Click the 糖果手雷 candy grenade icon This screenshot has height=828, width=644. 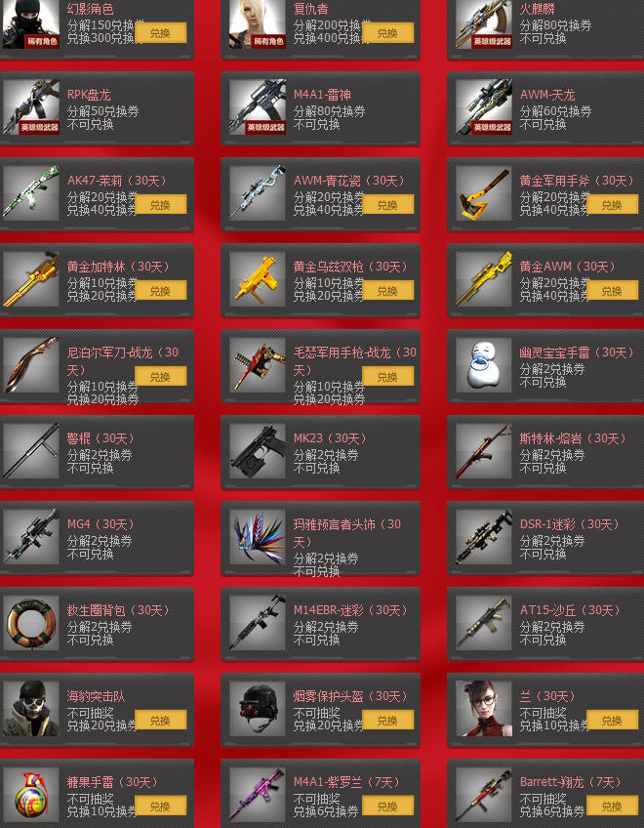tap(31, 795)
